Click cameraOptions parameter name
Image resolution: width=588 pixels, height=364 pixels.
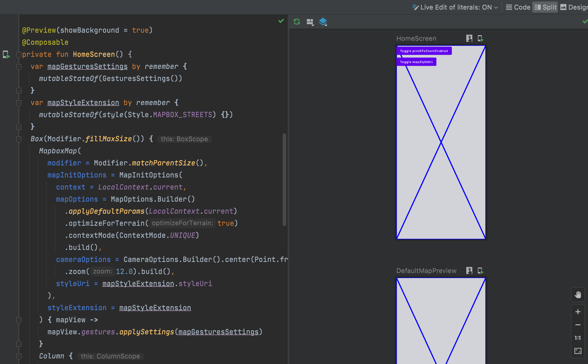click(83, 259)
